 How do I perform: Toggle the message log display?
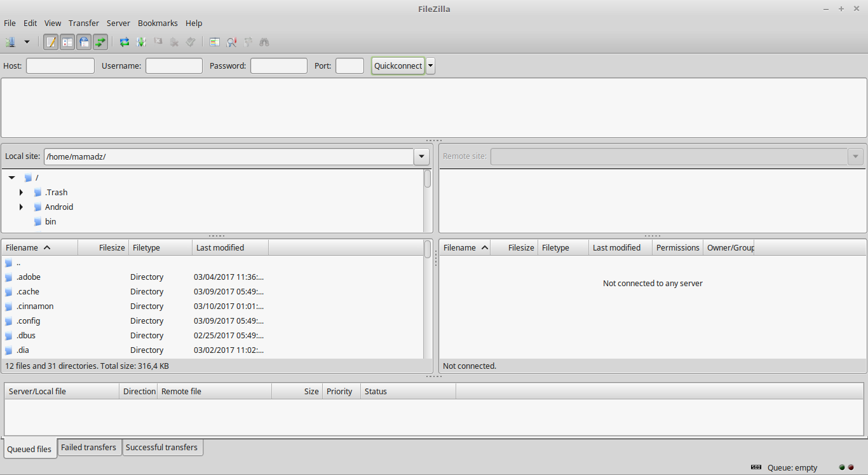(x=51, y=42)
